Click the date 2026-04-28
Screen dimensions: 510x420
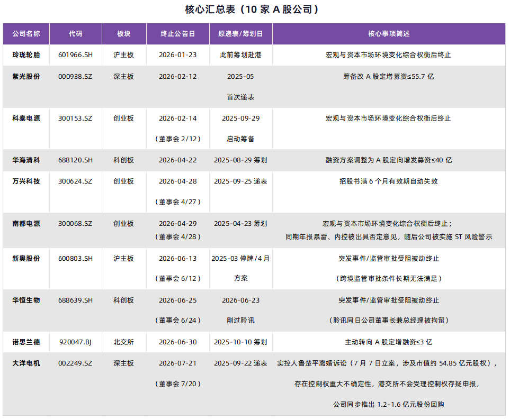click(x=178, y=181)
